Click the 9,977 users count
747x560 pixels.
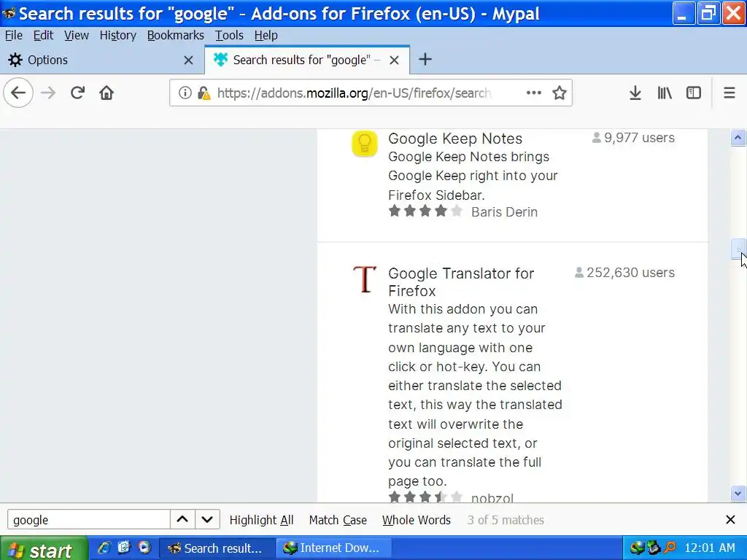pos(633,138)
